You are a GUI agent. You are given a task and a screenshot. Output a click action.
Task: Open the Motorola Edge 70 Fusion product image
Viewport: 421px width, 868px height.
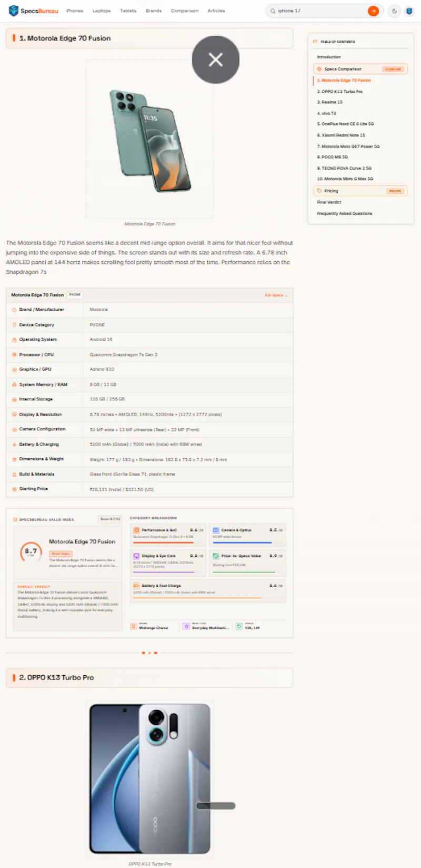point(149,140)
